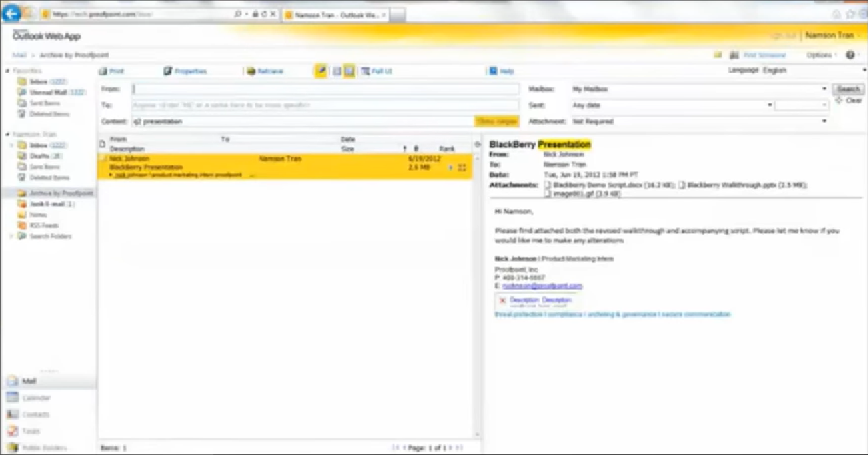
Task: Select the highlighted reading pane layout icon
Action: pyautogui.click(x=349, y=71)
